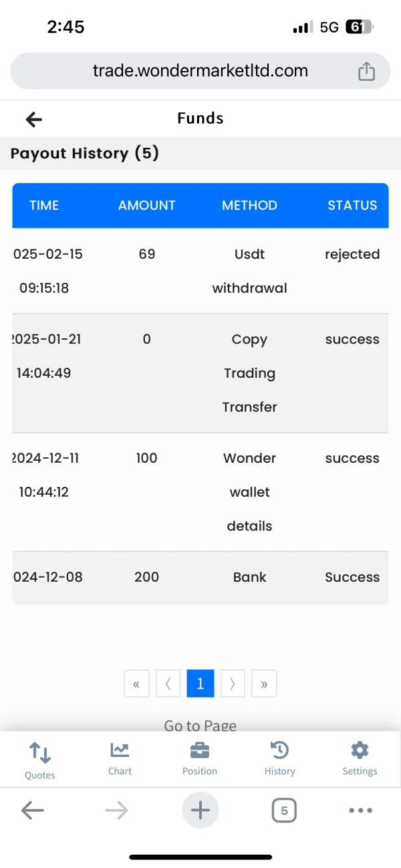Select page 1 in pagination
This screenshot has height=868, width=401.
tap(200, 683)
